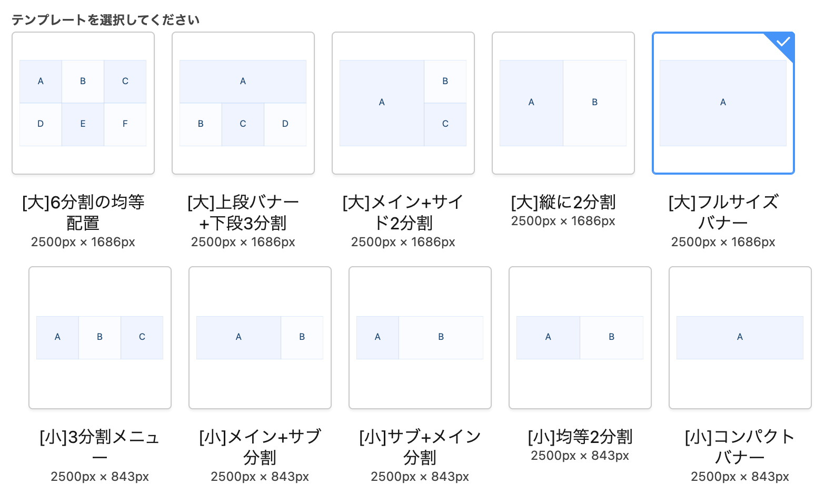Click the [小]コンパクトバナー label text
835x504 pixels.
pos(740,447)
